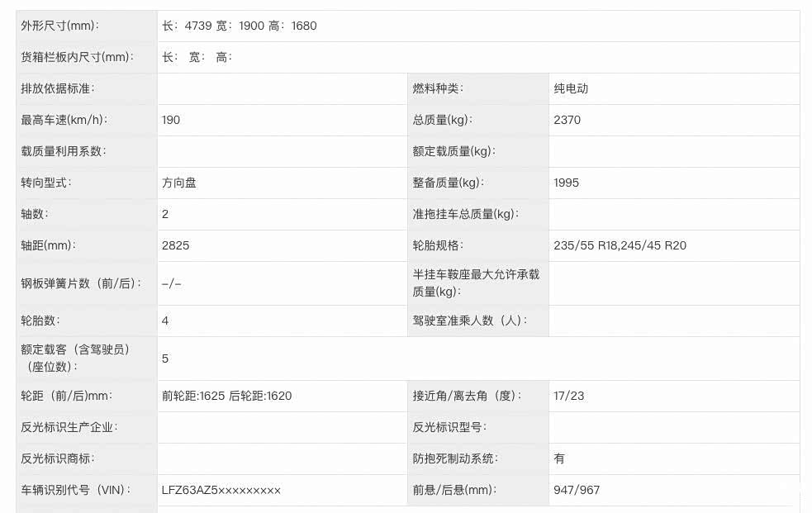Click the track width value 前轮距:1625 后轮距:1620
This screenshot has height=513, width=812.
(226, 396)
